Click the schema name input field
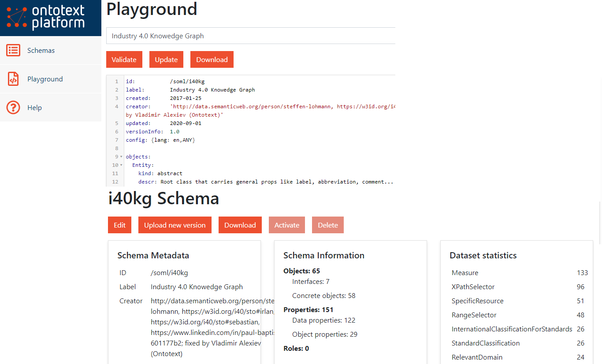This screenshot has height=364, width=602. (x=250, y=36)
